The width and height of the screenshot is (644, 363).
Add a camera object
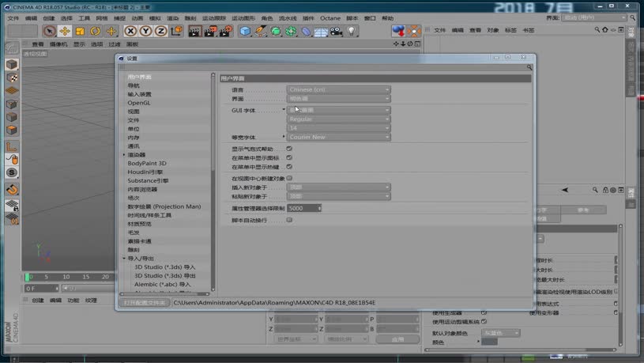point(337,31)
